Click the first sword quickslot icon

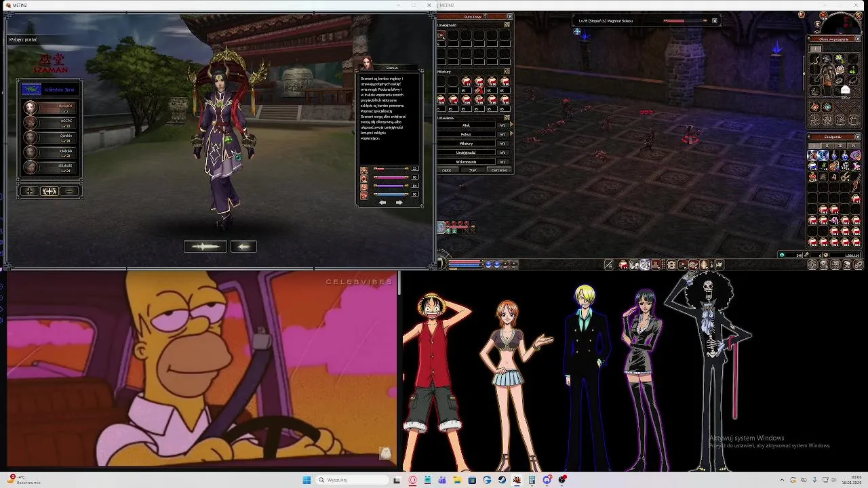(608, 264)
